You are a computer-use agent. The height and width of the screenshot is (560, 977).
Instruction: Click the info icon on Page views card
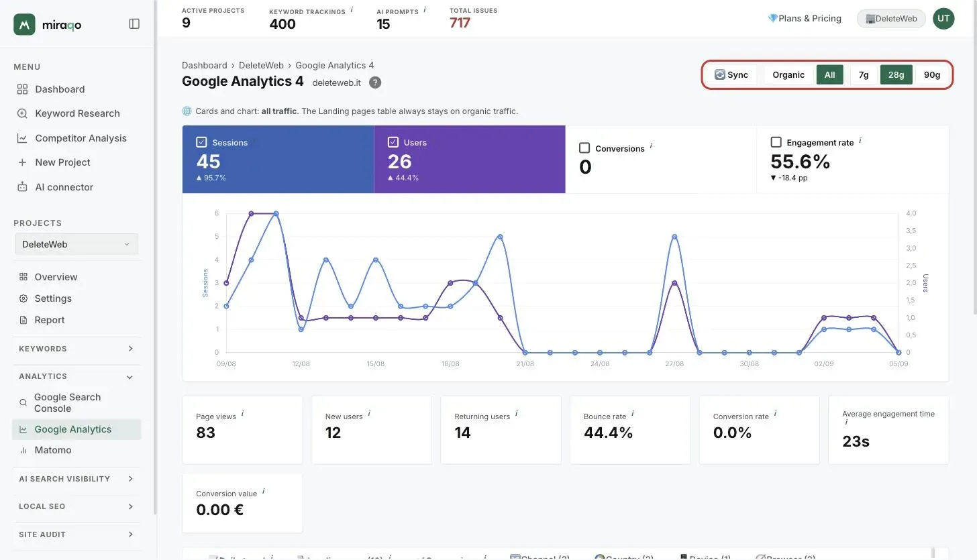[242, 414]
